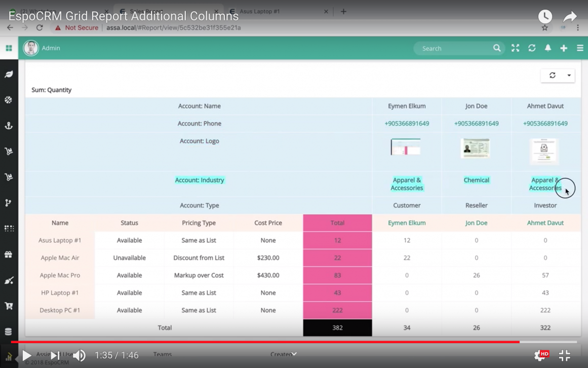Click Markup over Cost cell

pos(199,275)
